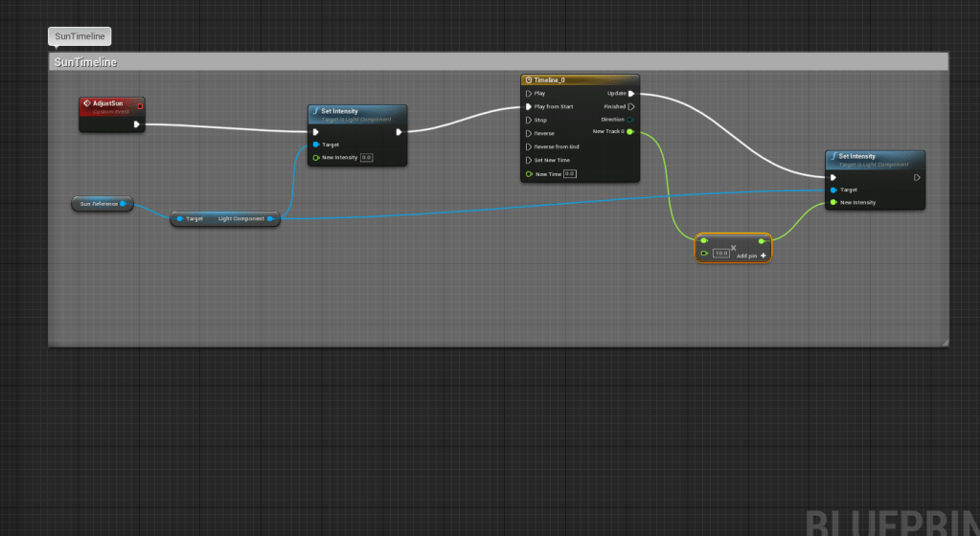
Task: Click the SunTimeline comment bubble label
Action: pos(80,36)
